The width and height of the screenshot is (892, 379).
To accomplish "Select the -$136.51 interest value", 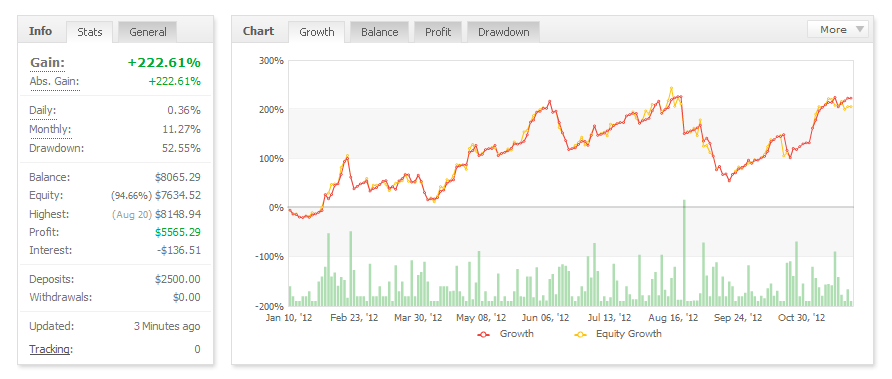I will tap(178, 250).
